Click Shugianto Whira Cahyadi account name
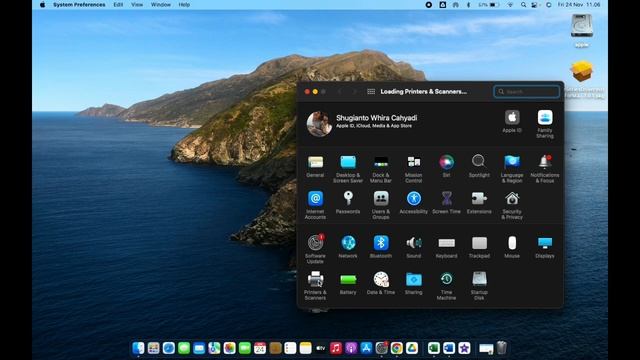 (376, 118)
